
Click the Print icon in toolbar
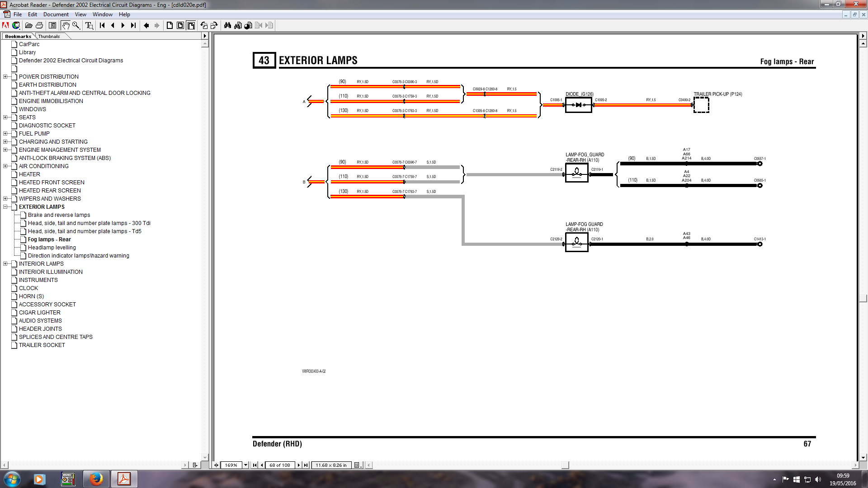39,25
